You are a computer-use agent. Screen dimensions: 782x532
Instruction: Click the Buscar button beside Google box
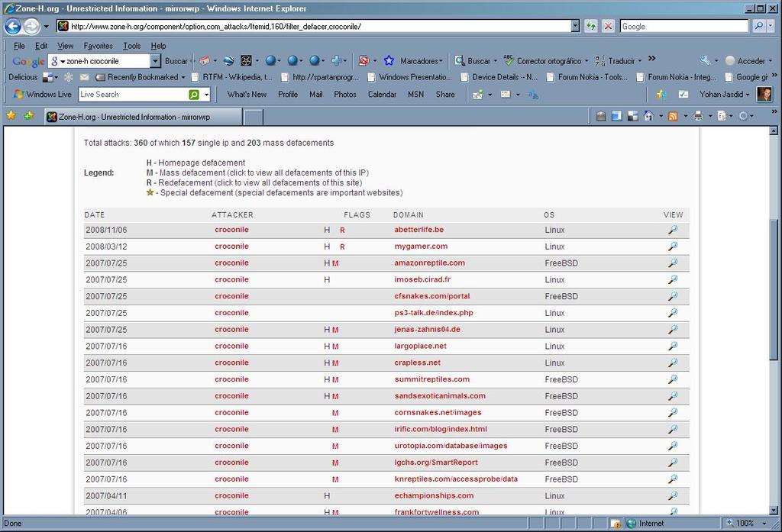point(176,61)
